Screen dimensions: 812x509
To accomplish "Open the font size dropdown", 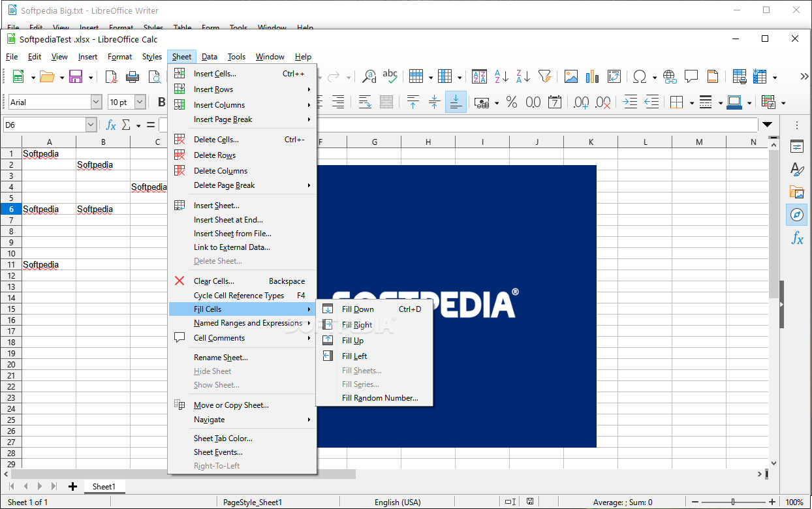I will tap(140, 102).
